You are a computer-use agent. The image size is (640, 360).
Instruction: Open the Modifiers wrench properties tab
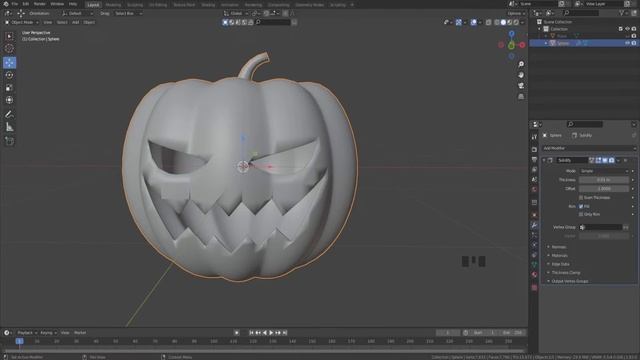point(534,225)
